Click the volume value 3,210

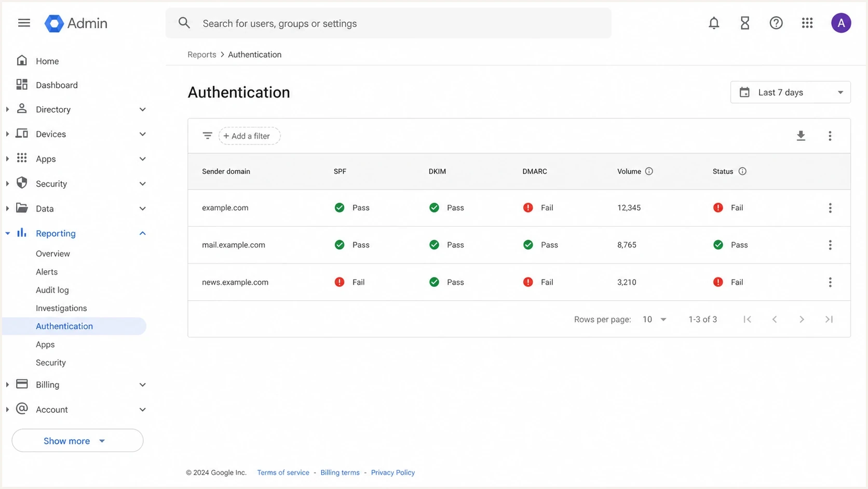pos(627,282)
